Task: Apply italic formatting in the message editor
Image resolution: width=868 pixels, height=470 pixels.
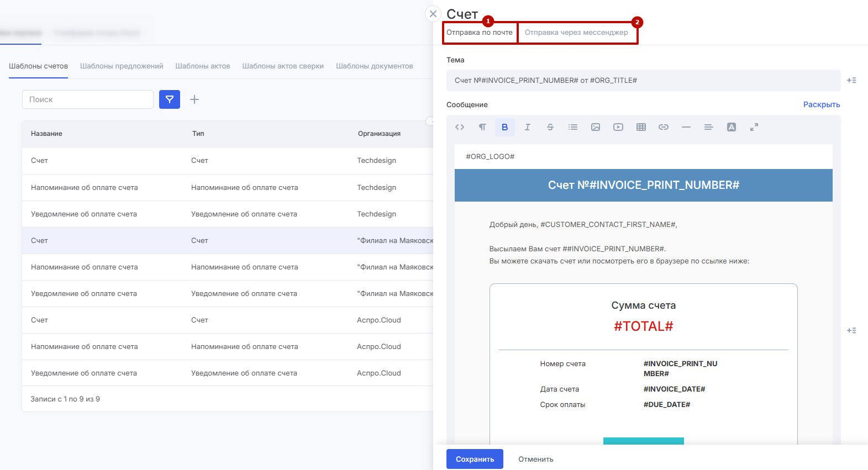Action: [x=527, y=127]
